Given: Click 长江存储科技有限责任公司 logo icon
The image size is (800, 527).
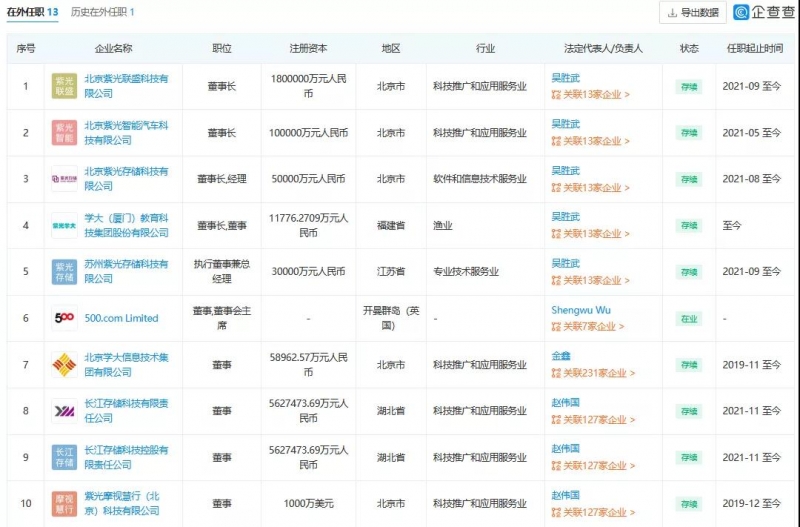Looking at the screenshot, I should pos(64,411).
